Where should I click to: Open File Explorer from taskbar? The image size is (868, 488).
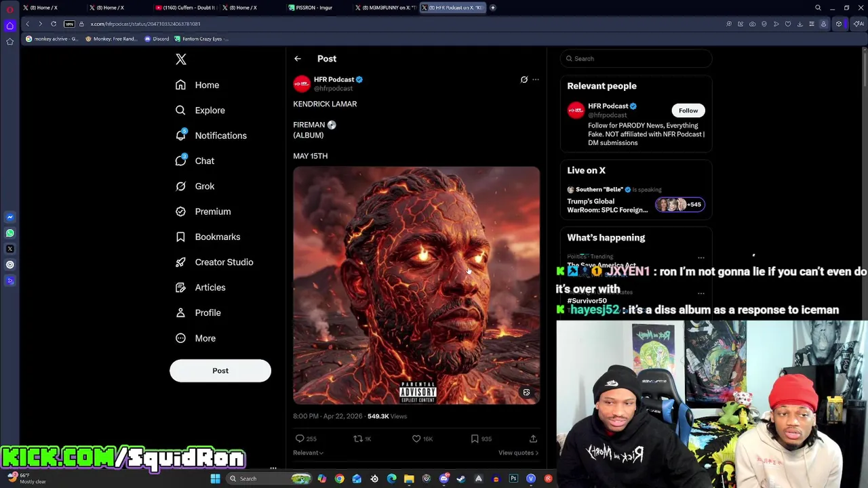click(409, 479)
